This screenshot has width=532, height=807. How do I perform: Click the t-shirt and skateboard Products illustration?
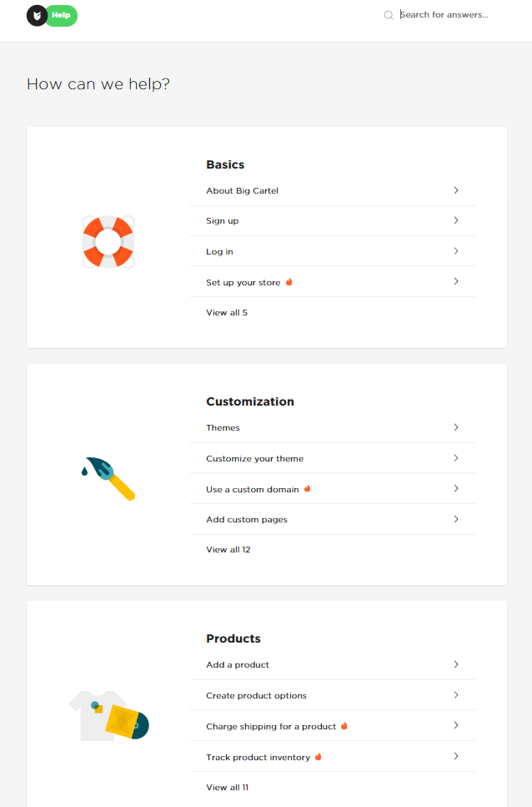coord(108,715)
